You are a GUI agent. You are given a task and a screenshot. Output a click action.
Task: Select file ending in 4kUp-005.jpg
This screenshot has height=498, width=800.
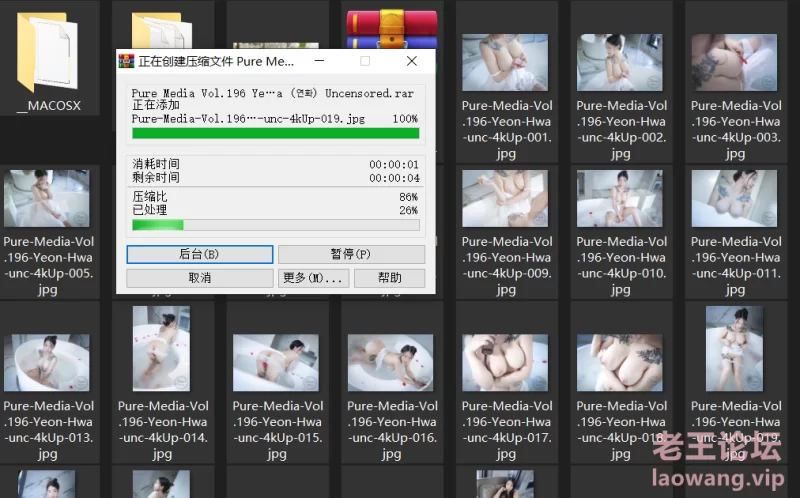pyautogui.click(x=47, y=200)
